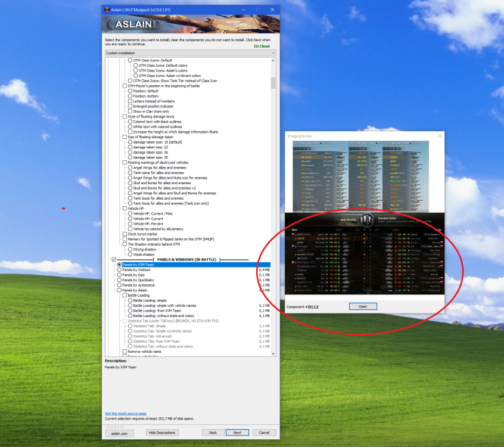Select Strong shadow option
This screenshot has width=504, height=447.
(130, 249)
